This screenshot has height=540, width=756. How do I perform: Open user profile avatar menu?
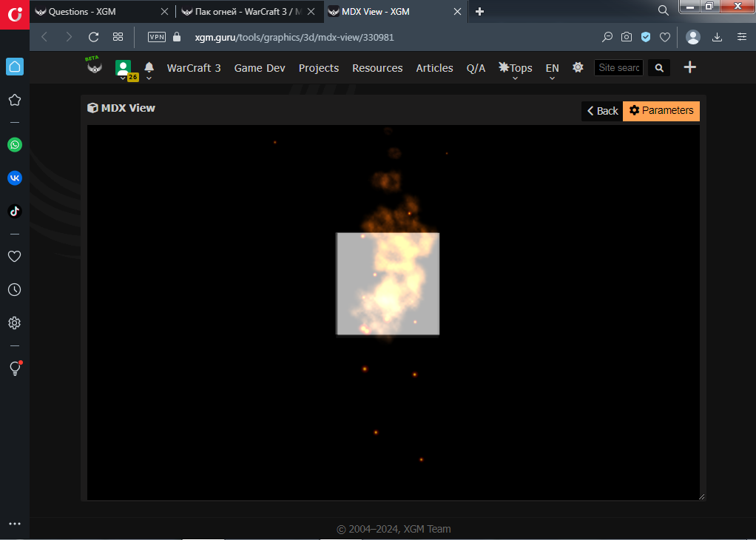coord(124,69)
